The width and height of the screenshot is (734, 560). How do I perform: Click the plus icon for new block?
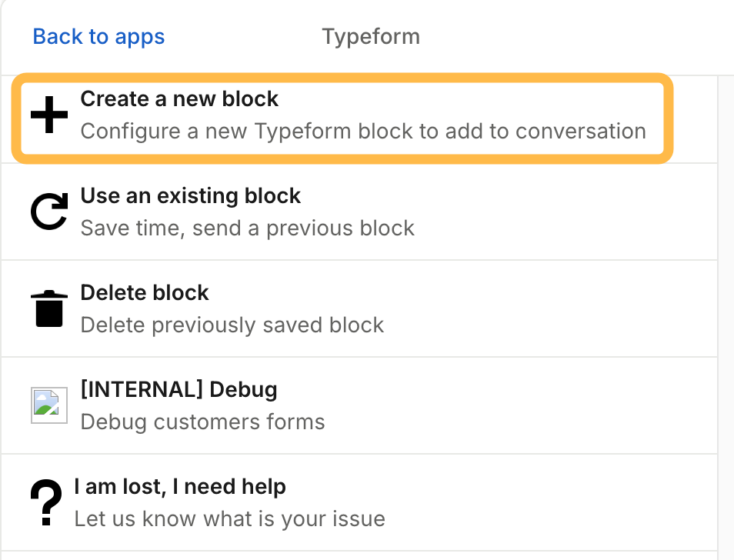pyautogui.click(x=49, y=116)
